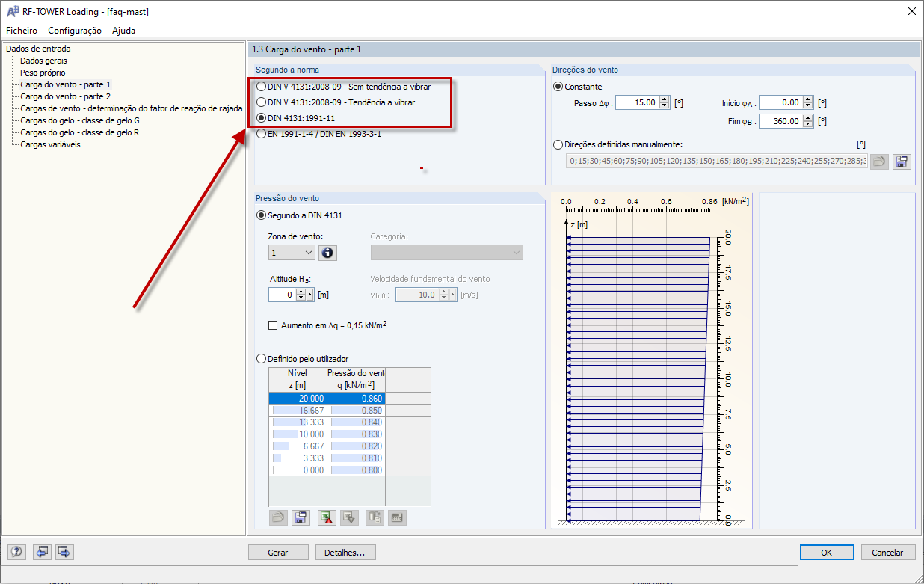
Task: Click Altitude Hs spinner arrows
Action: (301, 295)
